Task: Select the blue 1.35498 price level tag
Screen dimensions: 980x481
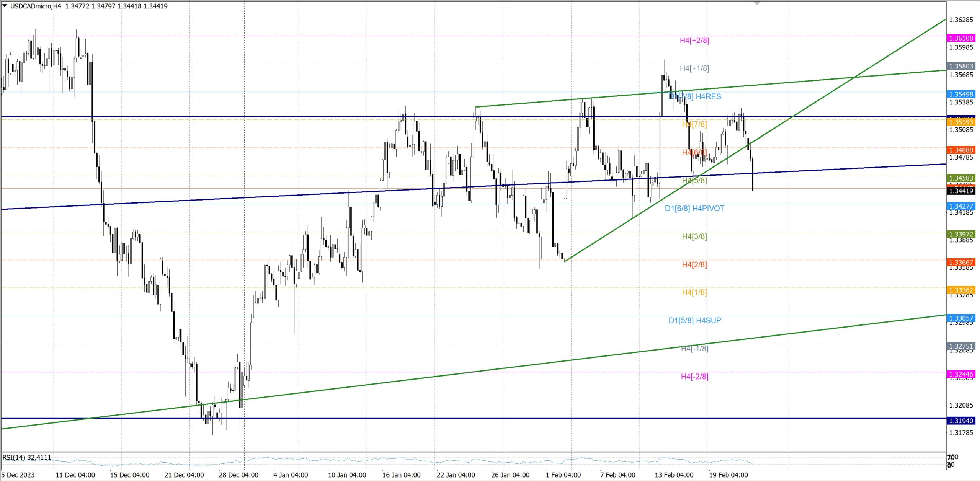Action: coord(961,94)
